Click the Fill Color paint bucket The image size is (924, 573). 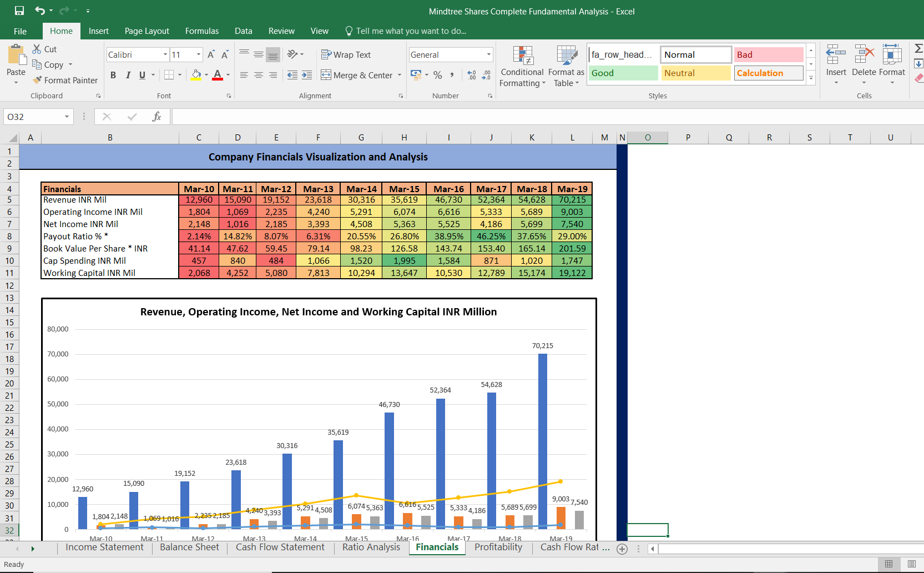click(x=196, y=74)
